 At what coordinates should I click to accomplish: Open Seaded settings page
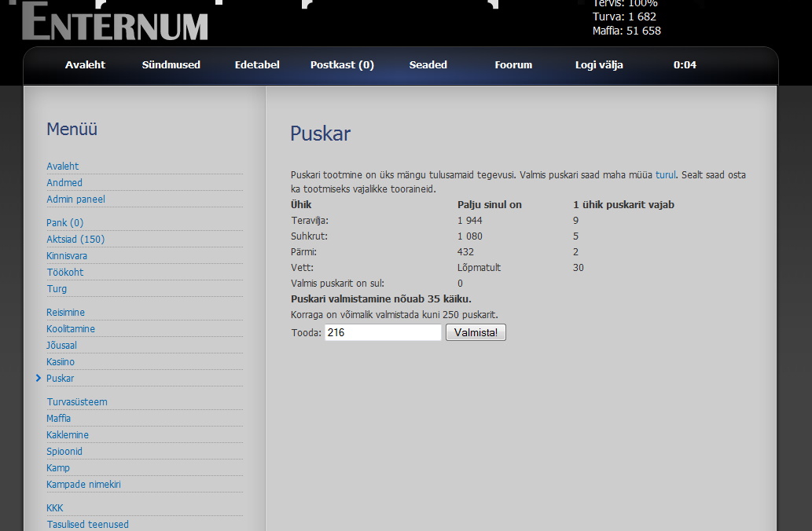[x=428, y=65]
